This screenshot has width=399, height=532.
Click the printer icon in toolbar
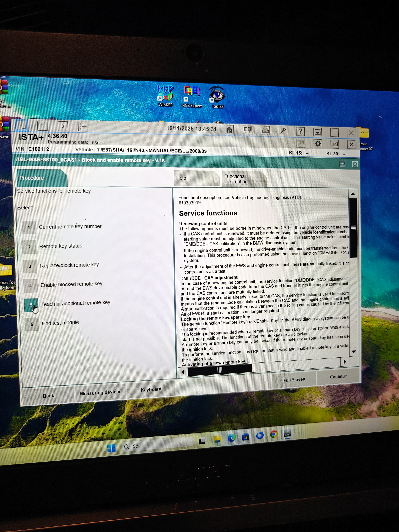coord(265,131)
